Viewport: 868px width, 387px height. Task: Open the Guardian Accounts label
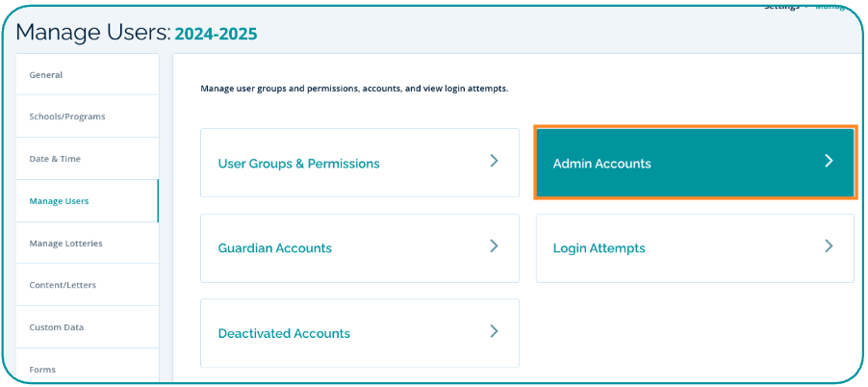pos(274,248)
